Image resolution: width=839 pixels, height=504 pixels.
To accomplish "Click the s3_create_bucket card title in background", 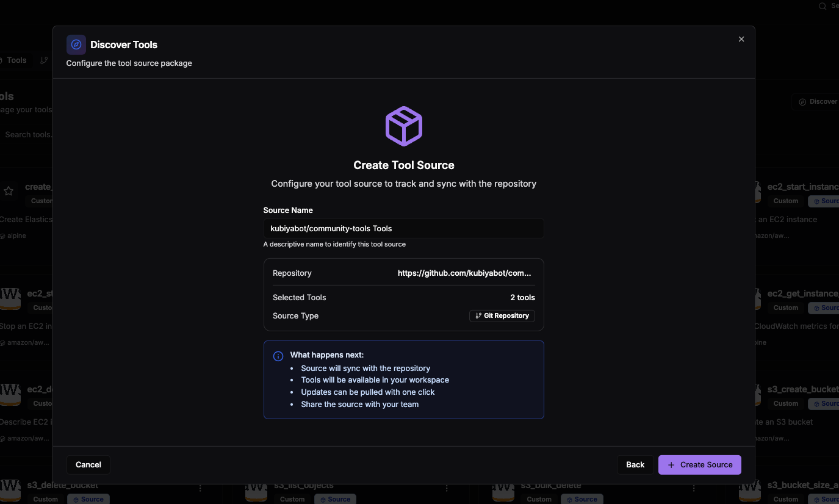I will point(803,389).
